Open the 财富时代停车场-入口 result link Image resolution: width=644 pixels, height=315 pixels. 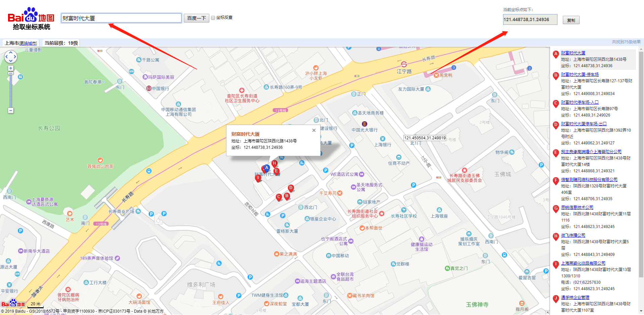point(580,102)
